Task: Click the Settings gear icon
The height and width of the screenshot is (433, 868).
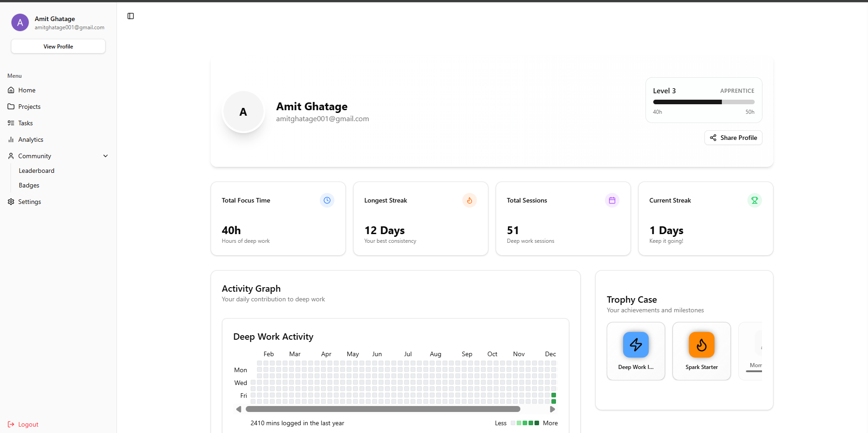Action: 11,202
